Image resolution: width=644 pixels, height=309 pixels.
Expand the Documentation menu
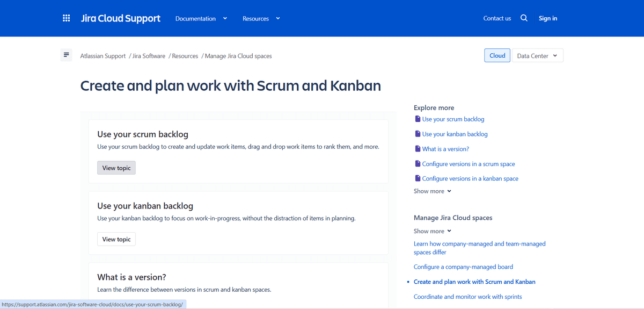coord(201,18)
